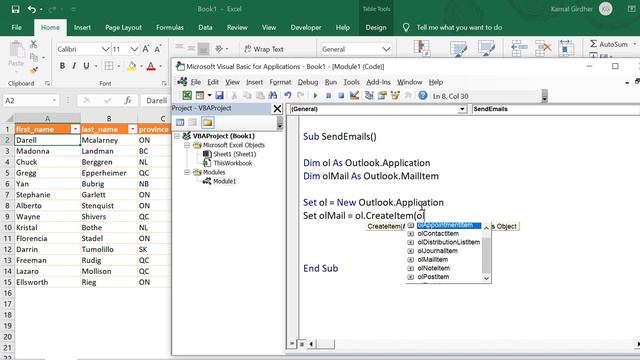The width and height of the screenshot is (640, 360).
Task: Click Save Book1 icon in VBA toolbar
Action: [220, 96]
